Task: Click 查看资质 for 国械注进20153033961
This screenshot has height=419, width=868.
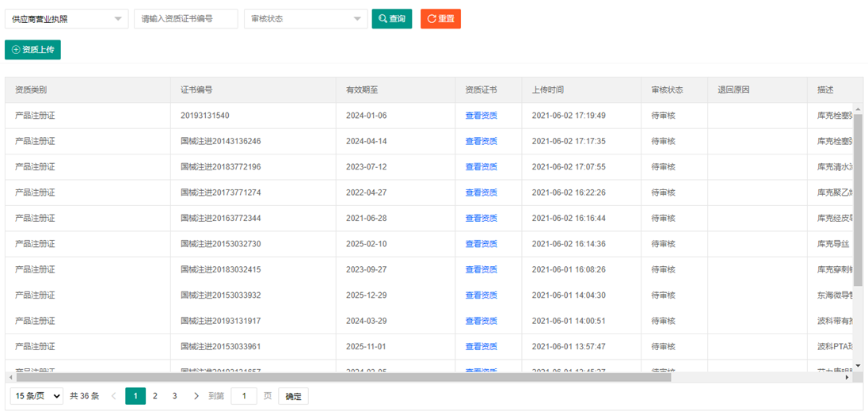Action: pyautogui.click(x=481, y=346)
